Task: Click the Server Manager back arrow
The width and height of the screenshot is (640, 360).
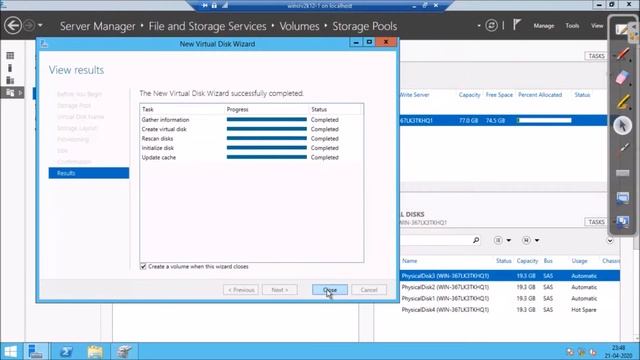Action: pos(13,26)
